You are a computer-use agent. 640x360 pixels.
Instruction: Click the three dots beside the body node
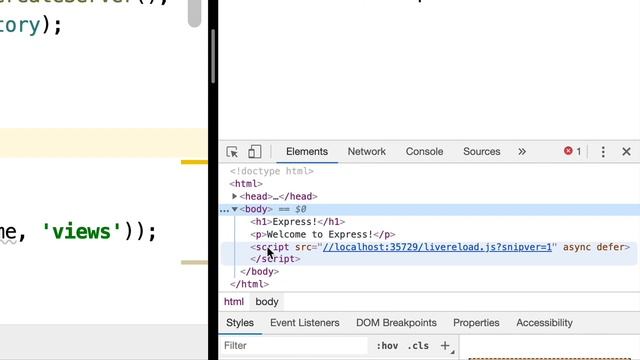(224, 211)
